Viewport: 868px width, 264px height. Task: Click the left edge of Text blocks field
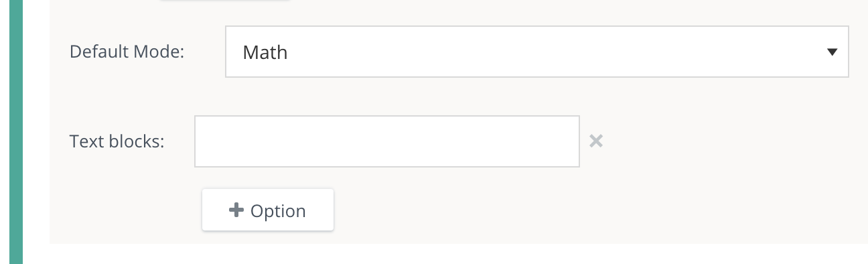click(x=201, y=141)
